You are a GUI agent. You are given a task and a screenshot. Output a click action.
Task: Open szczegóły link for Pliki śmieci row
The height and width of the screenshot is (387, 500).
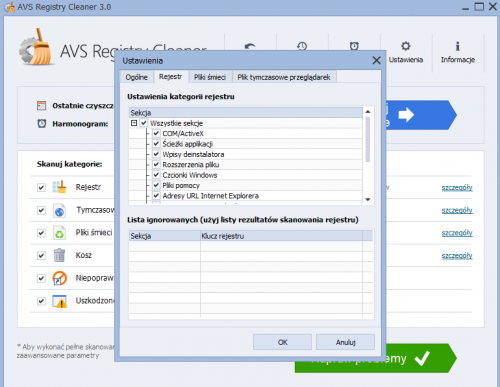(457, 233)
